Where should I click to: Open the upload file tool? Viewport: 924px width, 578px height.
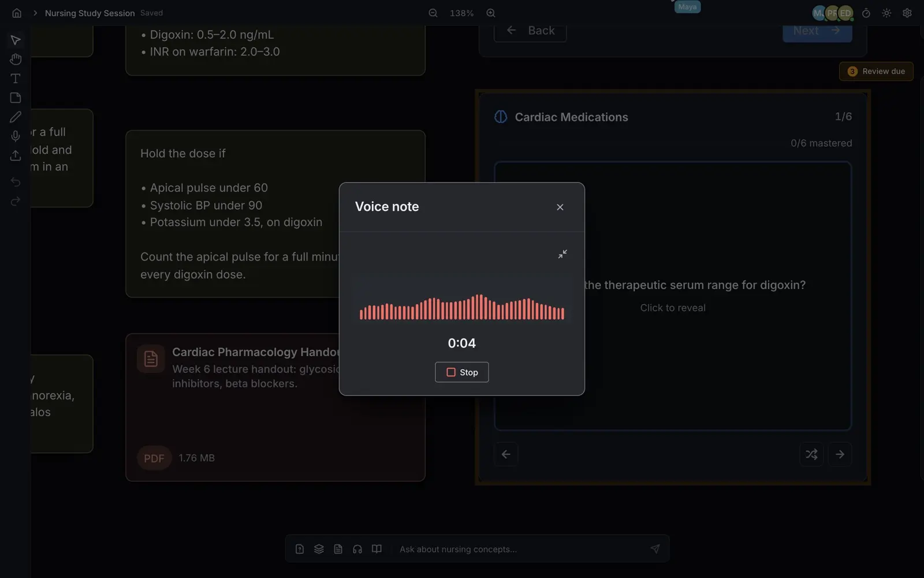[16, 155]
